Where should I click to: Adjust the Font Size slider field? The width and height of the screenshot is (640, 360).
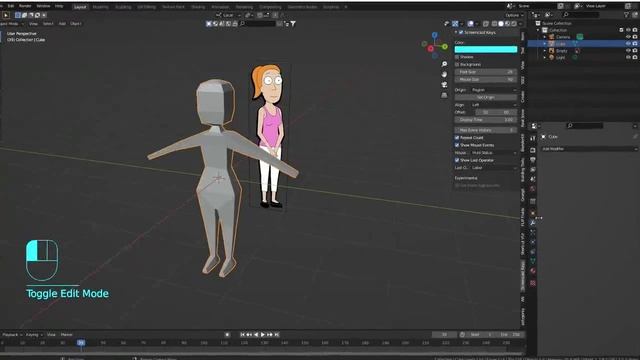tap(486, 72)
